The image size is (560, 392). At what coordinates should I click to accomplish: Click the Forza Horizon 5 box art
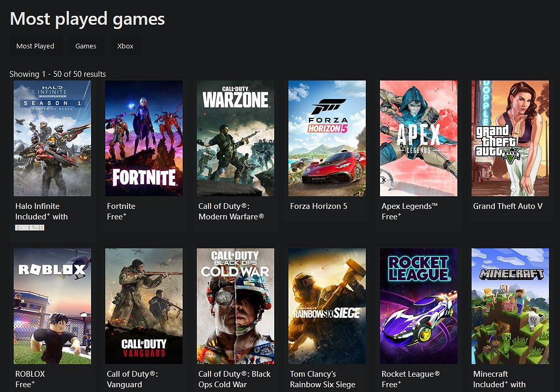pyautogui.click(x=327, y=138)
